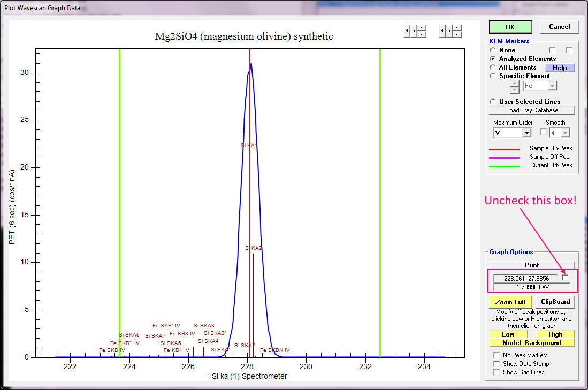Enable the Smooth checkbox
Screen dimensions: 588x390
point(544,132)
